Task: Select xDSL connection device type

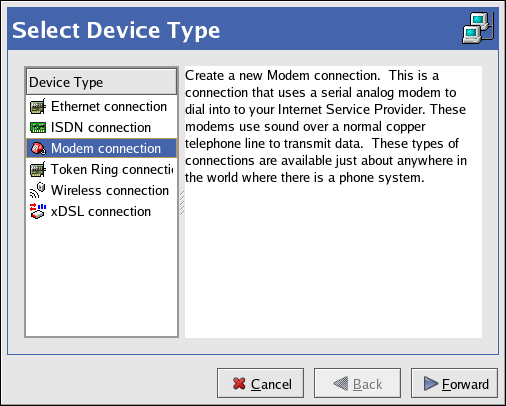Action: pos(101,211)
